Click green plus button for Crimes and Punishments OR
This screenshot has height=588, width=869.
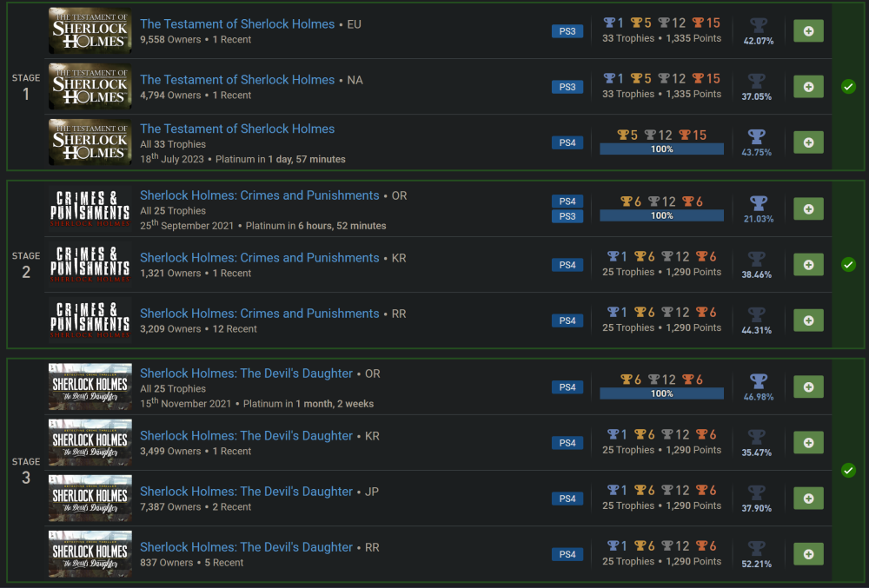tap(808, 209)
